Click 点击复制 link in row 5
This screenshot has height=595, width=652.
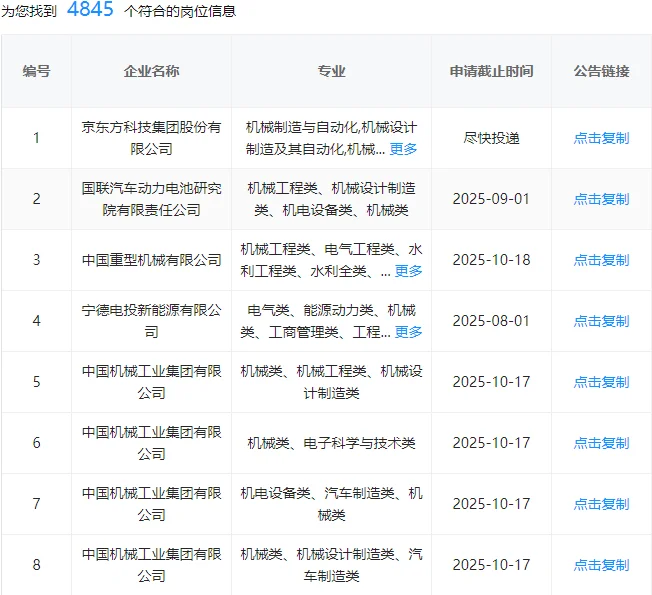(601, 382)
